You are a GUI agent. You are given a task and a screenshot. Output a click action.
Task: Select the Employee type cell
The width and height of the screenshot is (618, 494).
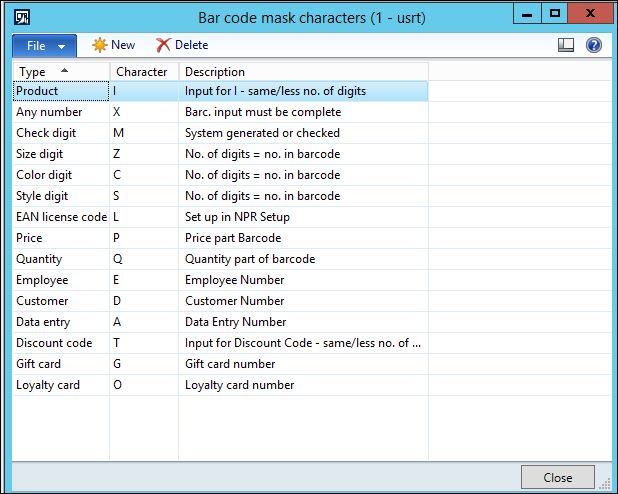pos(61,280)
